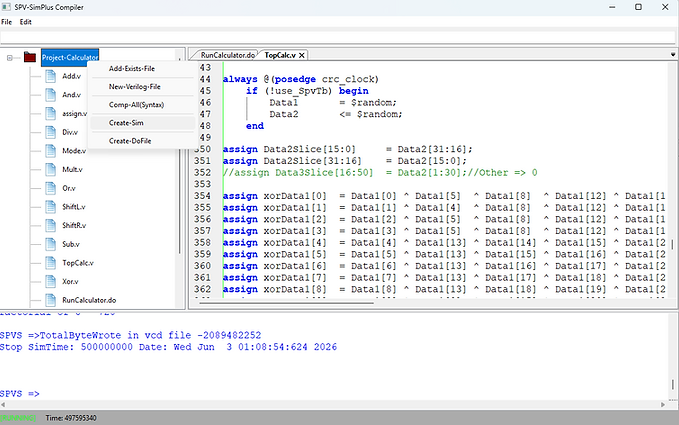Click the 'end' keyword on line 48
The image size is (679, 425).
pos(255,126)
